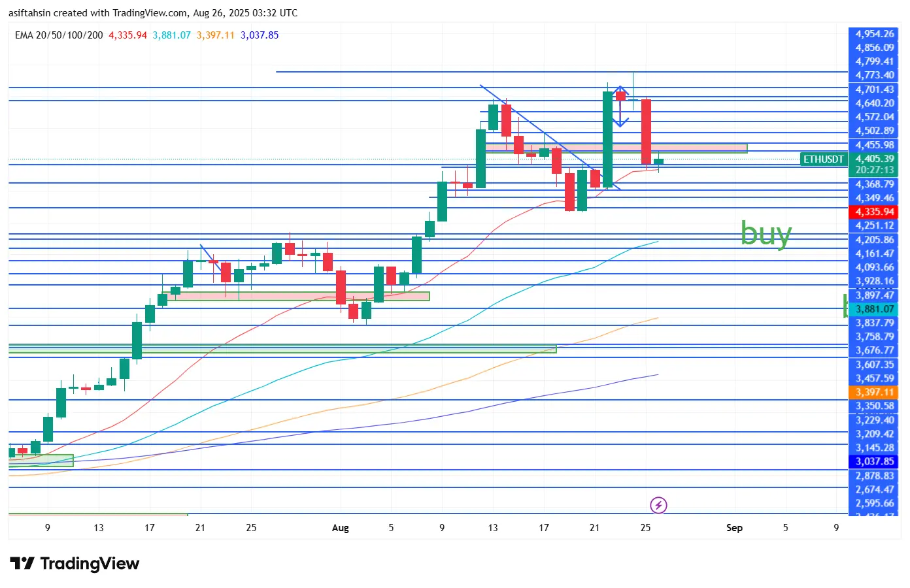Click price level label 3,457.59
910x588 pixels.
coord(874,378)
